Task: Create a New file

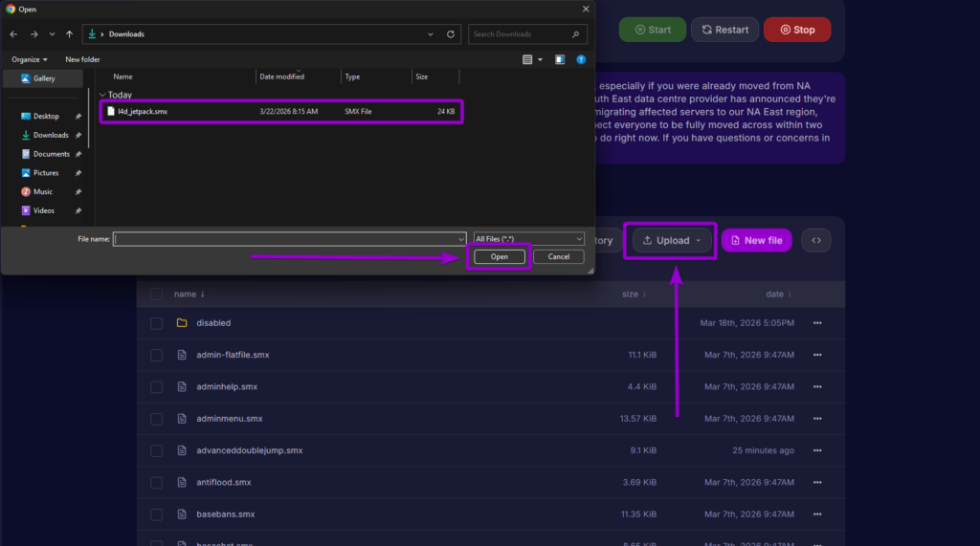Action: [756, 241]
